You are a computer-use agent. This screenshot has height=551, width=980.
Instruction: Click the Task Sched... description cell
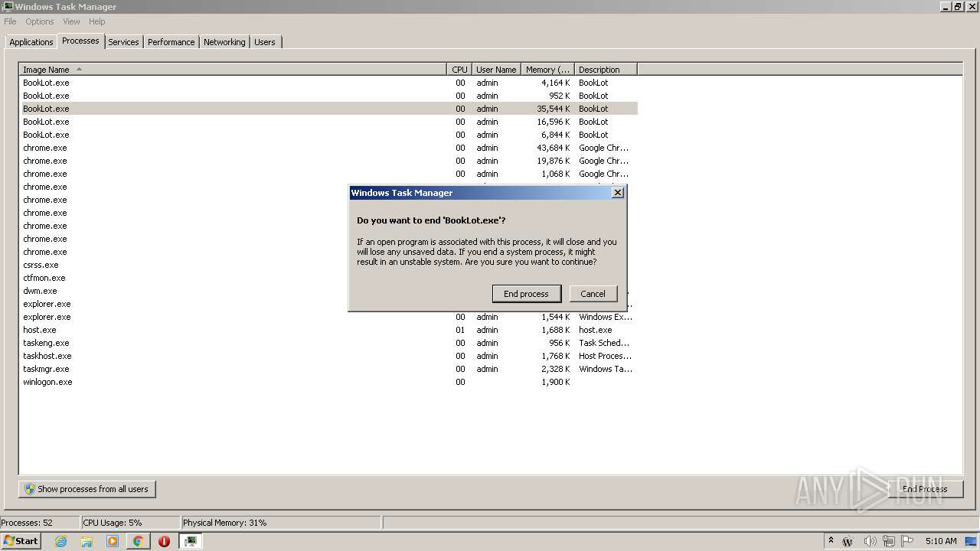coord(604,343)
